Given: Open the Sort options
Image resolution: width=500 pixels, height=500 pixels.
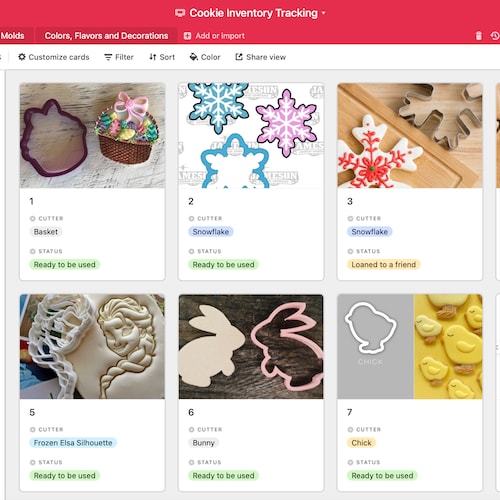Looking at the screenshot, I should [x=162, y=57].
